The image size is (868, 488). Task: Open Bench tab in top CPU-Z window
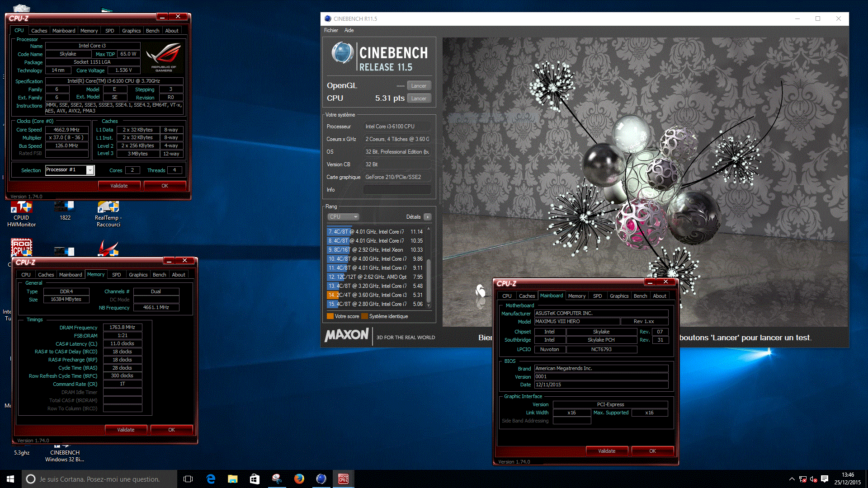tap(152, 31)
